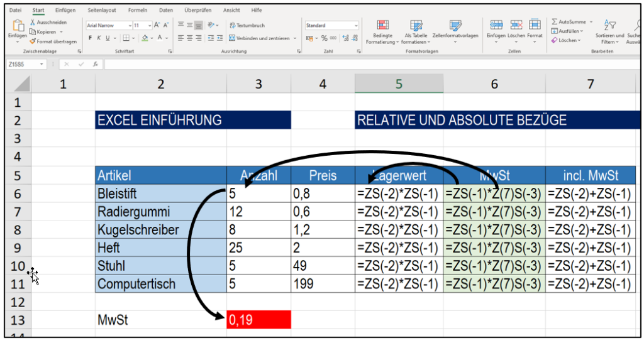Toggle center horizontal alignment
The height and width of the screenshot is (343, 644).
pos(190,38)
